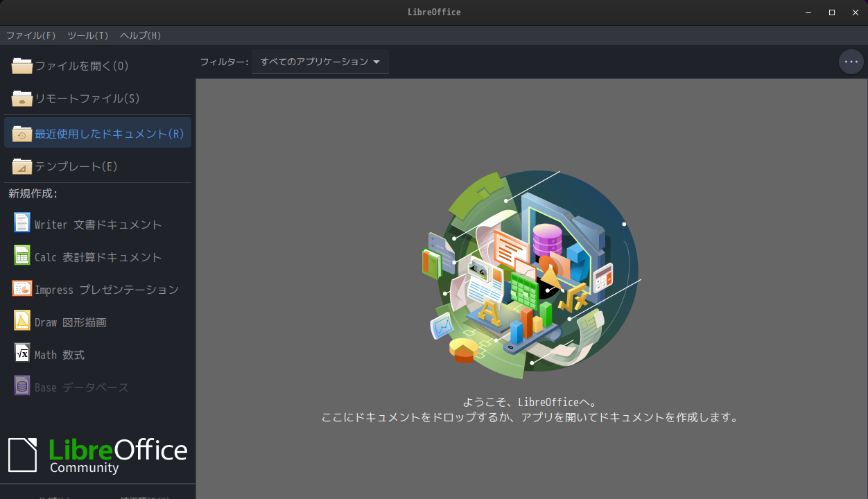Open the ヘルプ(H) menu

point(141,35)
